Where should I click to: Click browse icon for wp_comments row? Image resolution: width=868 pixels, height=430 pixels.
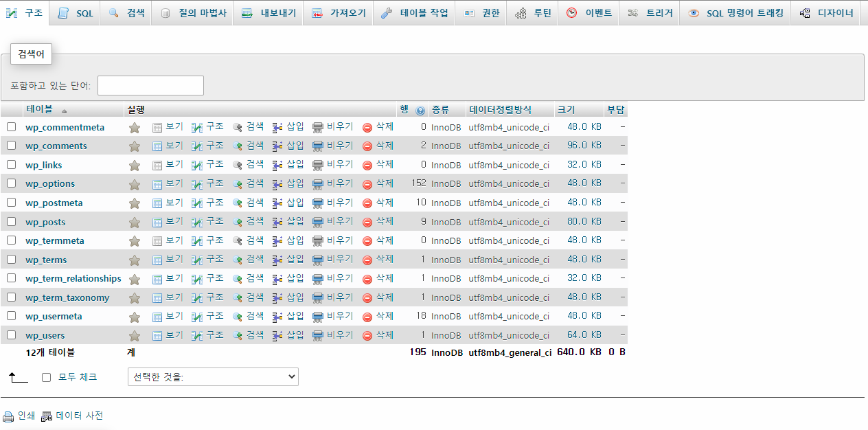[x=157, y=146]
